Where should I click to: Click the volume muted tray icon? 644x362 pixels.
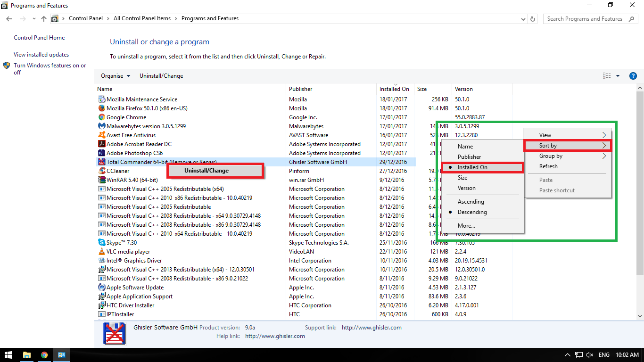pos(590,355)
